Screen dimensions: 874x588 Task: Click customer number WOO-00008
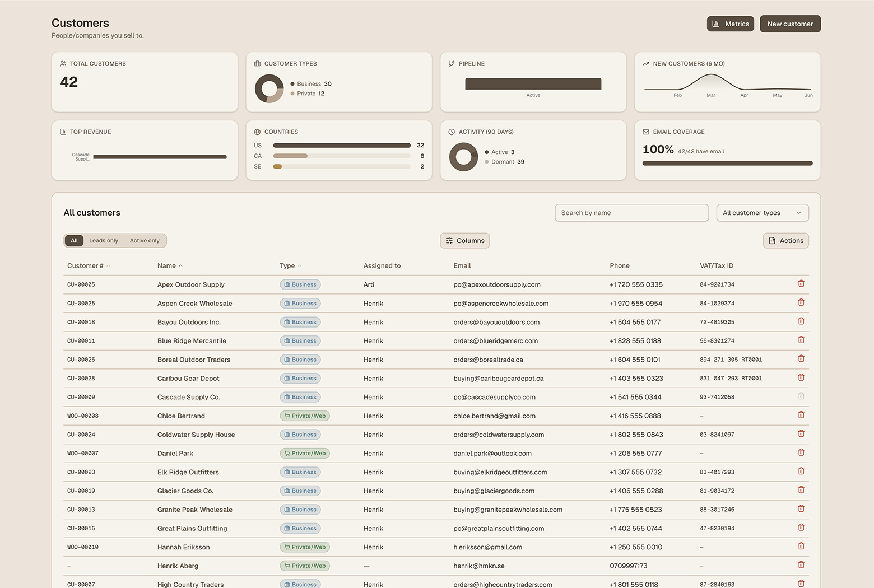tap(83, 416)
